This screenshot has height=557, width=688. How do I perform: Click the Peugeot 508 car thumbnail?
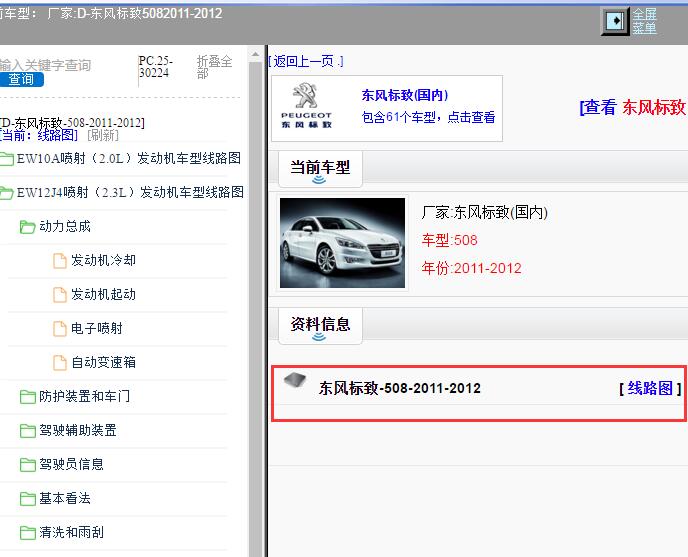[x=342, y=243]
